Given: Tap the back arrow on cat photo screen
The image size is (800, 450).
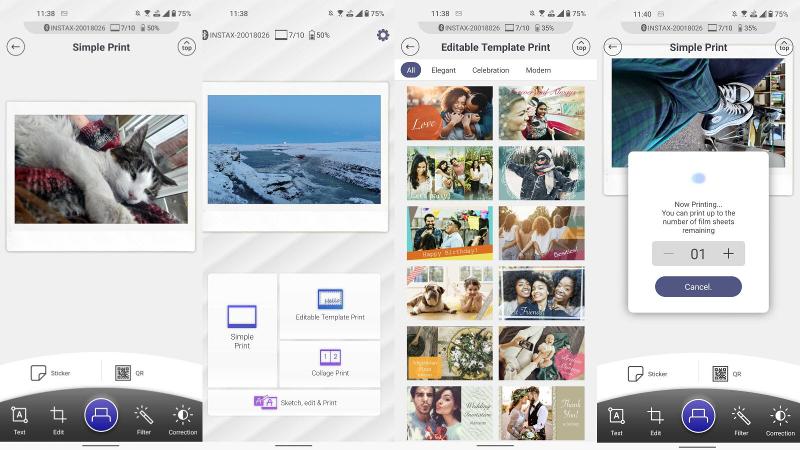Looking at the screenshot, I should [x=16, y=47].
